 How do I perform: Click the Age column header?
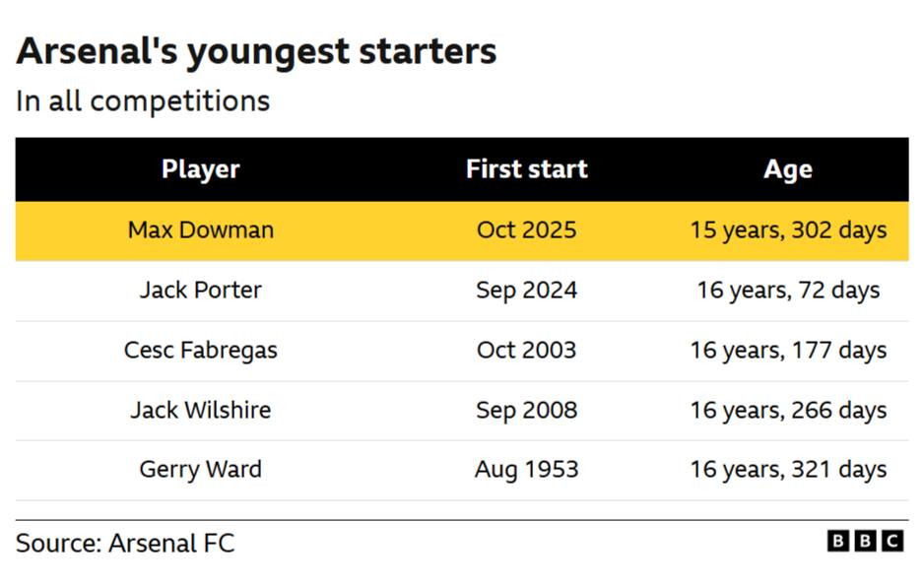788,169
